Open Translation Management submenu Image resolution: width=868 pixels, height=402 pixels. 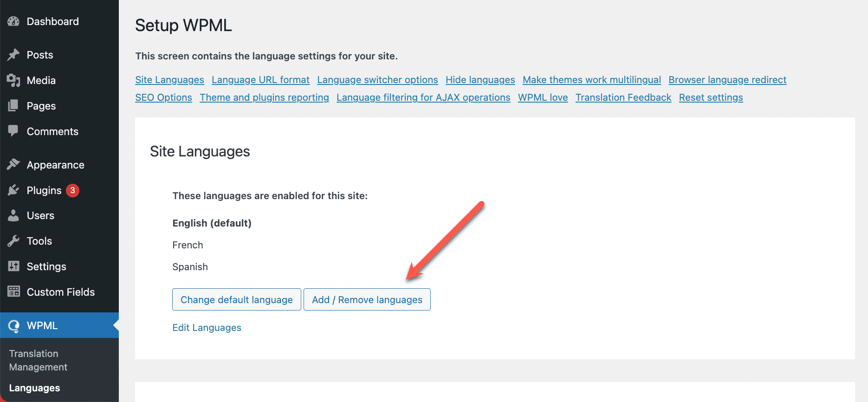[38, 360]
